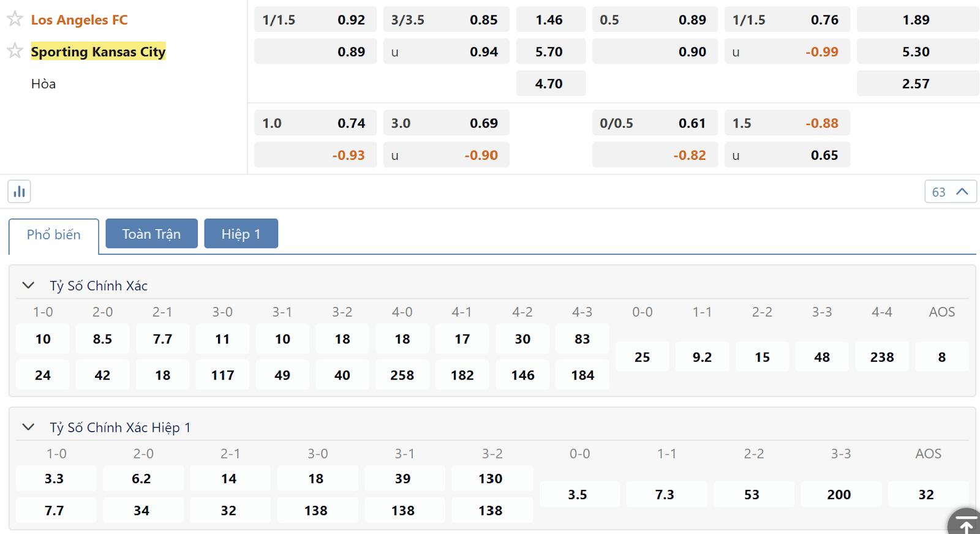Collapse the Tỷ Số Chính Xác section
980x534 pixels.
[x=28, y=285]
